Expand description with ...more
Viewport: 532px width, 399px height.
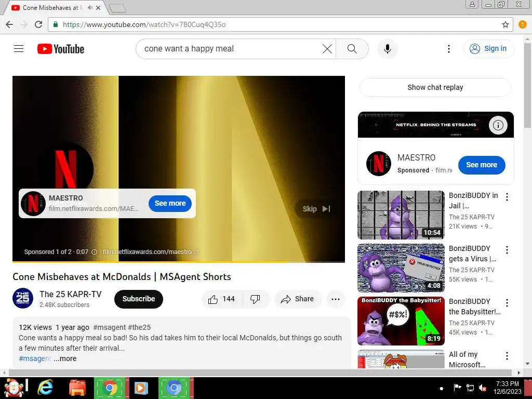pyautogui.click(x=65, y=358)
